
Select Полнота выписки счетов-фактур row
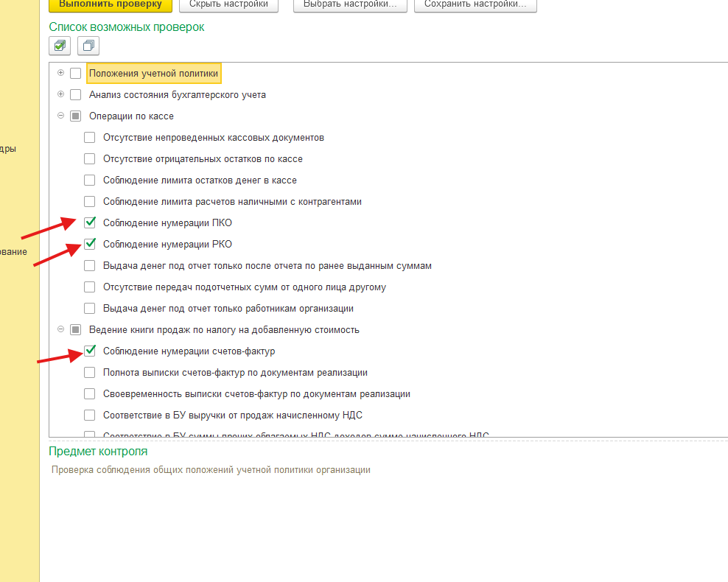click(x=235, y=372)
